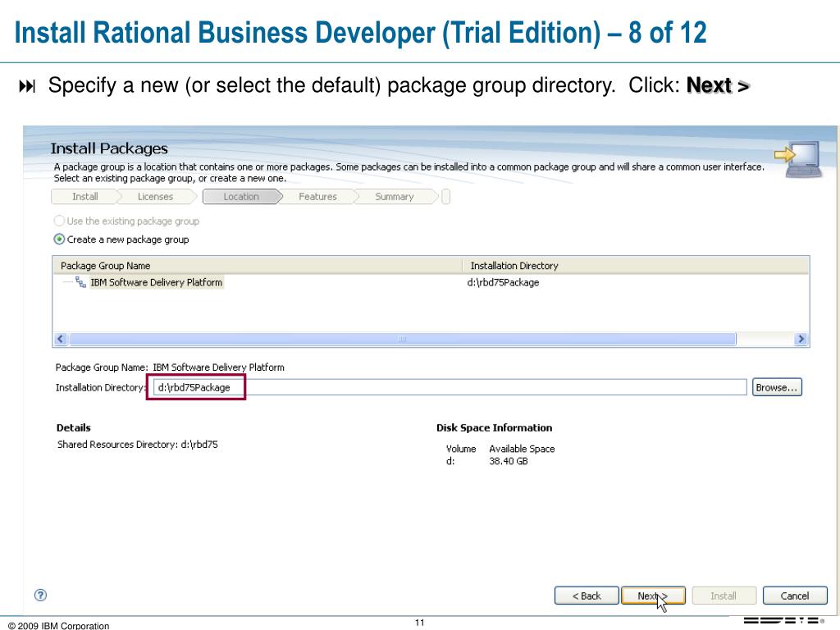The height and width of the screenshot is (630, 840).
Task: Jump to the Summary wizard step
Action: tap(395, 197)
